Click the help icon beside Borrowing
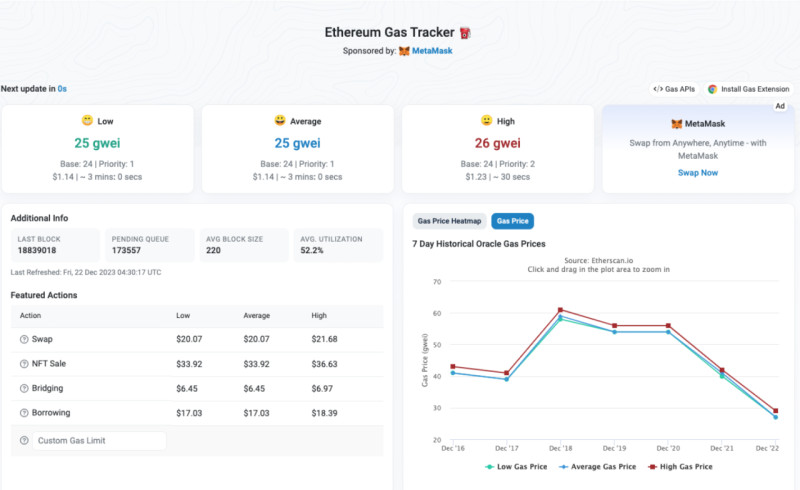Image resolution: width=800 pixels, height=490 pixels. click(x=24, y=413)
